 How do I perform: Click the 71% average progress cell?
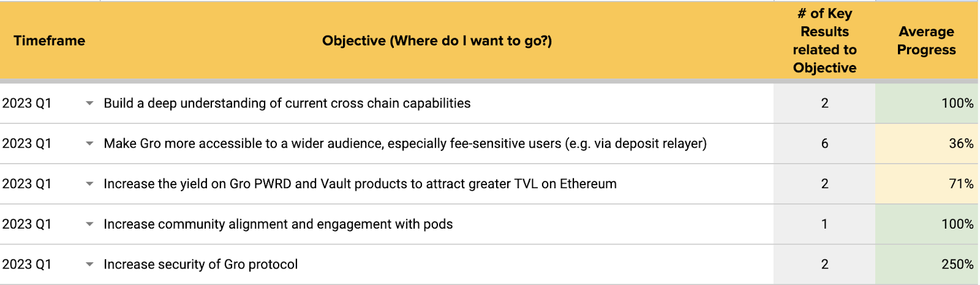point(926,184)
